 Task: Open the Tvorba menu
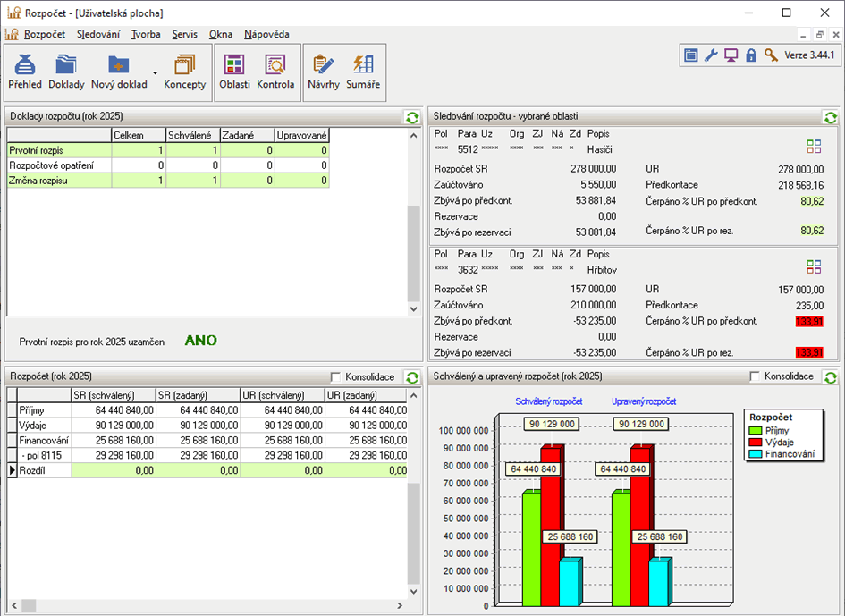point(146,34)
